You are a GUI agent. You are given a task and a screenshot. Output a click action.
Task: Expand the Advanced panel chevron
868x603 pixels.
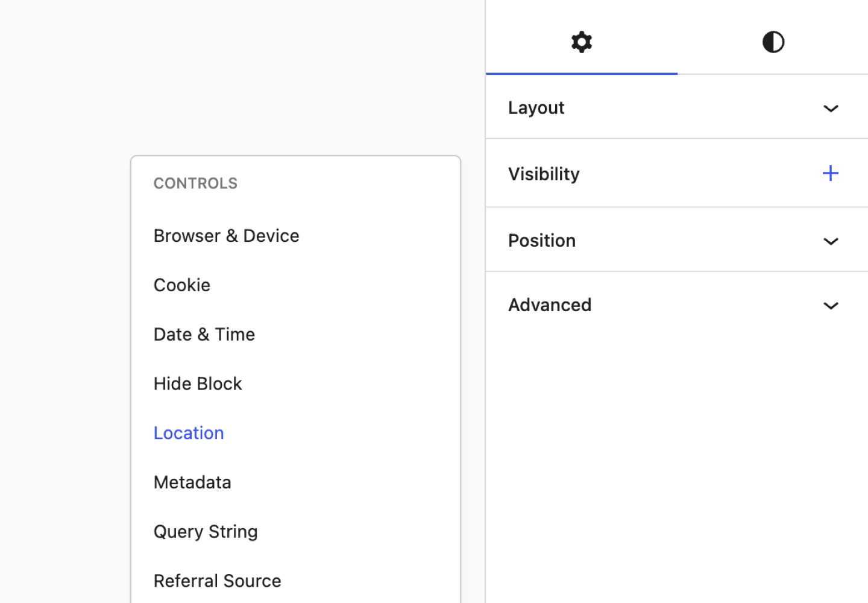pyautogui.click(x=831, y=306)
